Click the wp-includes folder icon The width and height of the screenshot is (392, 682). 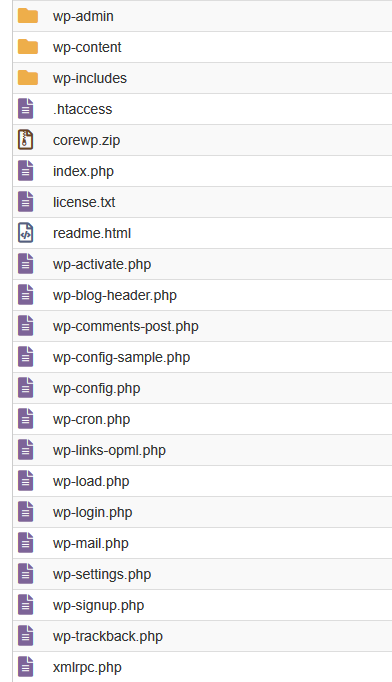pyautogui.click(x=28, y=78)
